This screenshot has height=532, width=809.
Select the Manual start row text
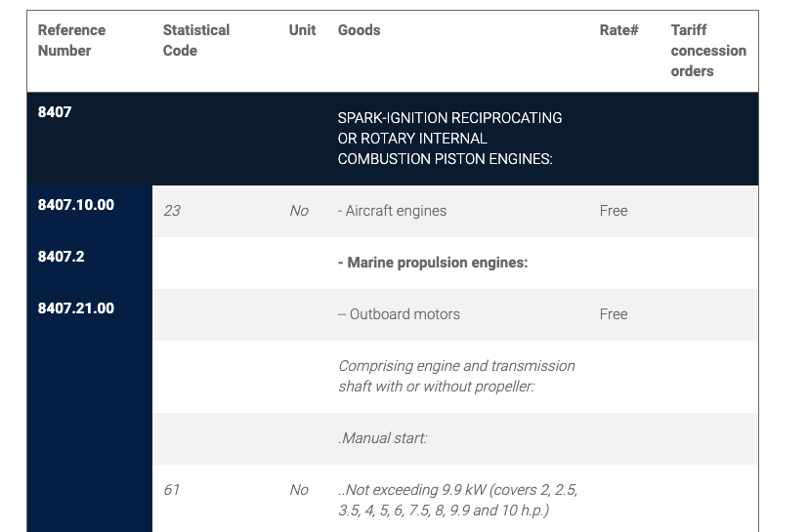coord(383,438)
